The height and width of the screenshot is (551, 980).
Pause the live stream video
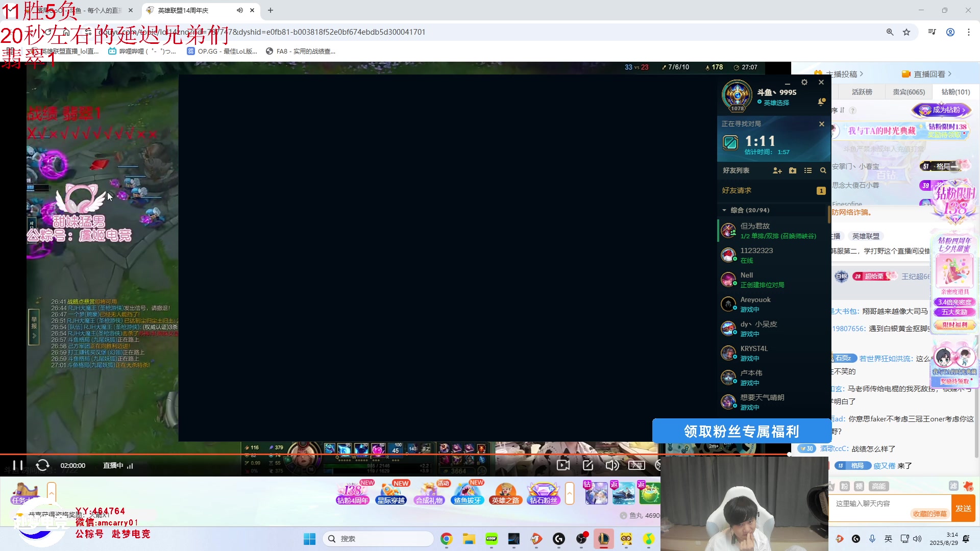tap(18, 465)
